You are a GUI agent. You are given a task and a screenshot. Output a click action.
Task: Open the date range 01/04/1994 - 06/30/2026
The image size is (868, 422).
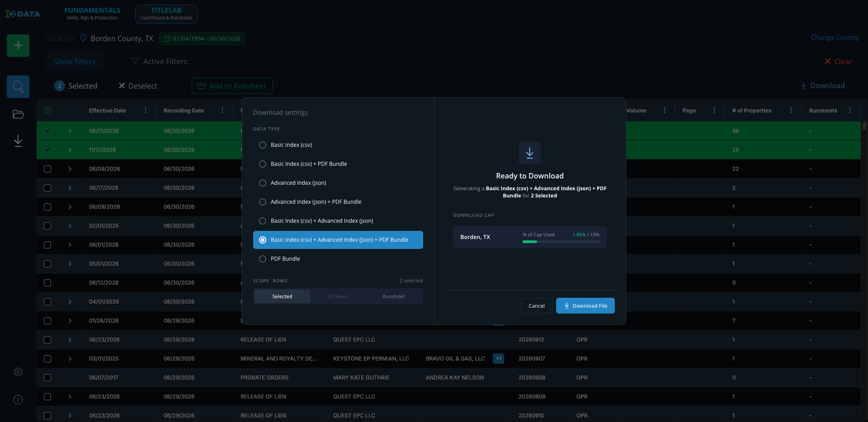point(202,38)
